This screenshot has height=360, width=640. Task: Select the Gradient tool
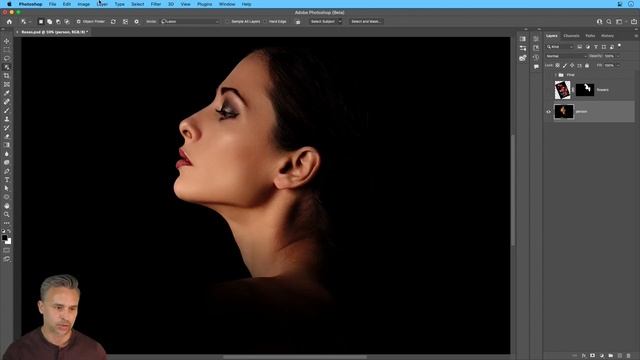click(x=7, y=145)
